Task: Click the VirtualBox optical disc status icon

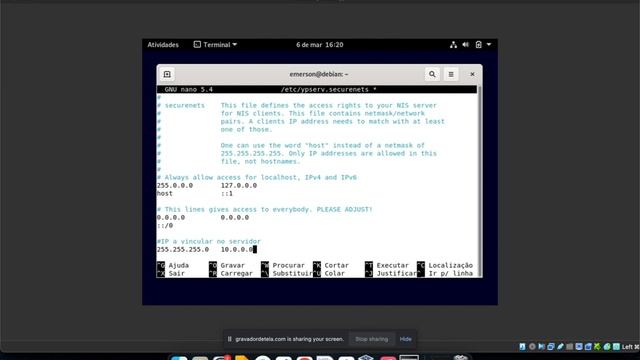Action: (532, 347)
